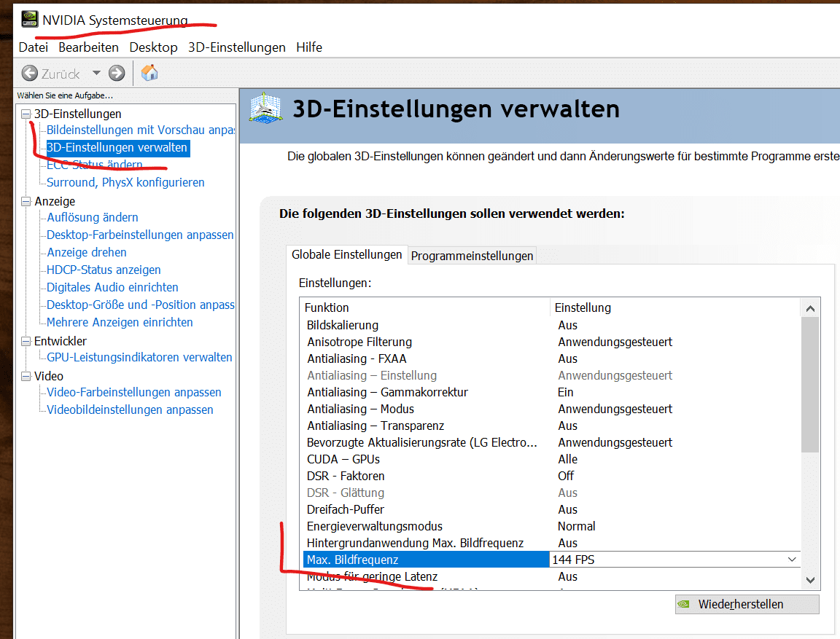Open Video-Farbeinstellungen anpassen
The height and width of the screenshot is (639, 840).
(134, 392)
